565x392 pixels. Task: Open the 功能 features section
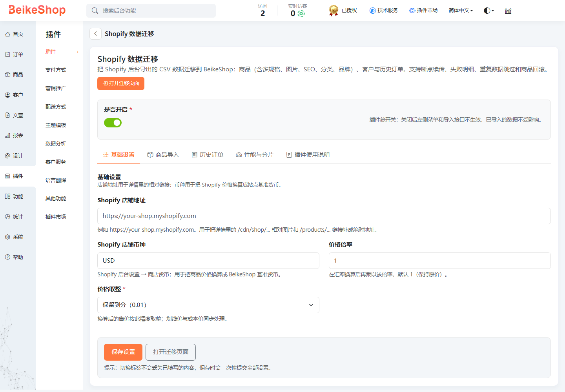[x=15, y=196]
